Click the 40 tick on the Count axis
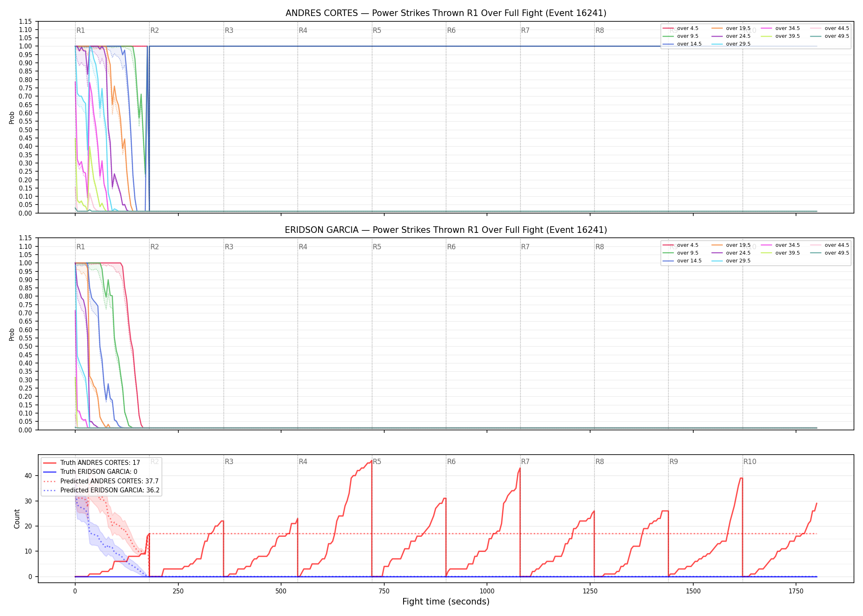This screenshot has width=863, height=616. pyautogui.click(x=28, y=476)
